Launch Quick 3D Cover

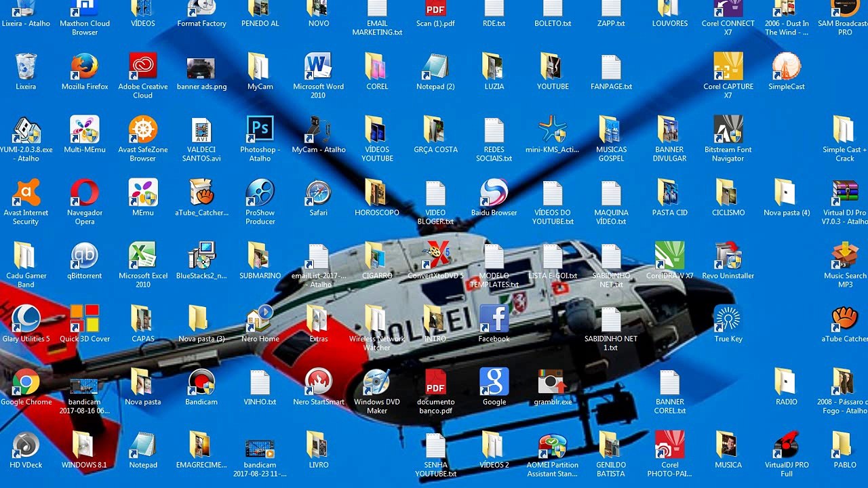pos(85,319)
